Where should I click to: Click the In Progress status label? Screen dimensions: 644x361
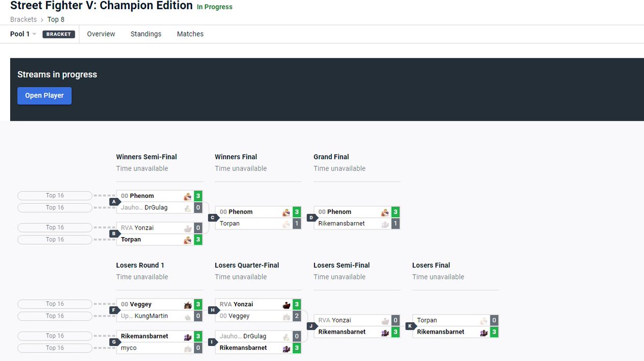click(215, 7)
